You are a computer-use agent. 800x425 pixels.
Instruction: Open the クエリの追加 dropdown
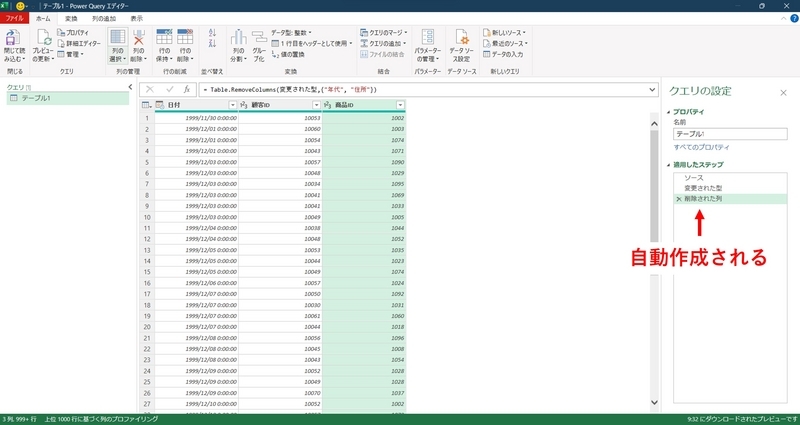[x=383, y=43]
